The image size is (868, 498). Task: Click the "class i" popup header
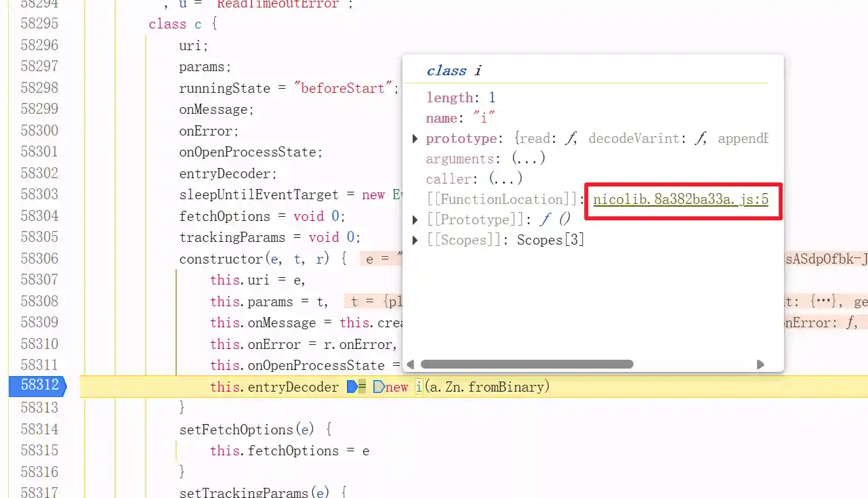(454, 71)
